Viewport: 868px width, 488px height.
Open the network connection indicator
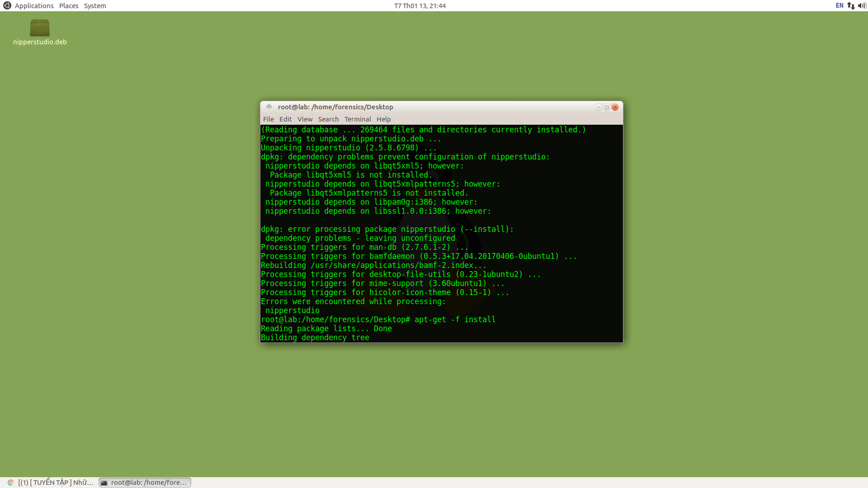pyautogui.click(x=851, y=6)
